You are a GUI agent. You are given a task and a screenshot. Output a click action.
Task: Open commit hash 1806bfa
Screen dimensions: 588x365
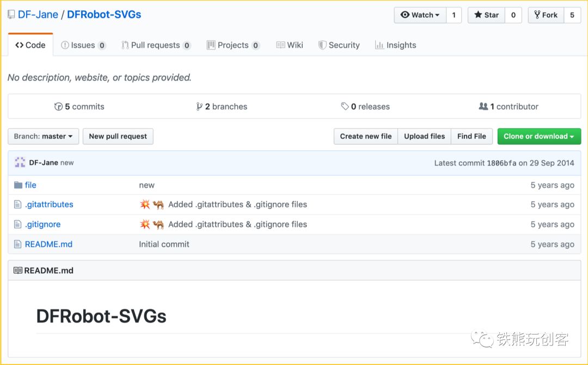501,163
